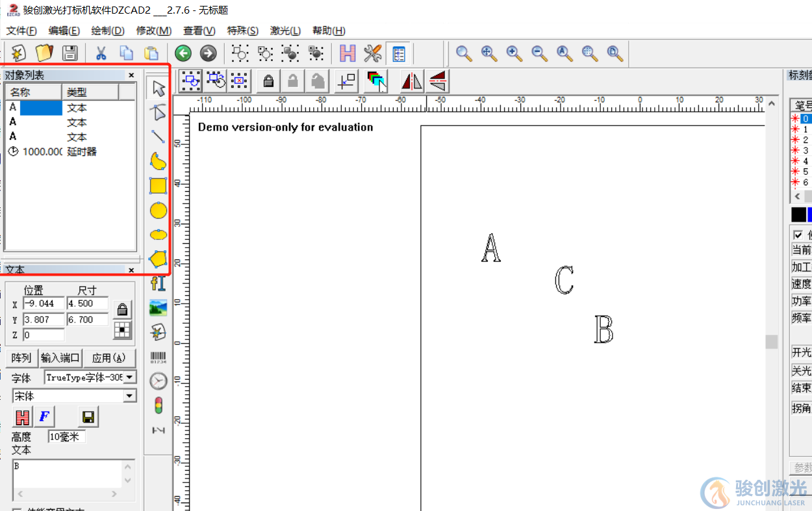Choose the curve drawing tool
The height and width of the screenshot is (511, 812).
pyautogui.click(x=158, y=161)
